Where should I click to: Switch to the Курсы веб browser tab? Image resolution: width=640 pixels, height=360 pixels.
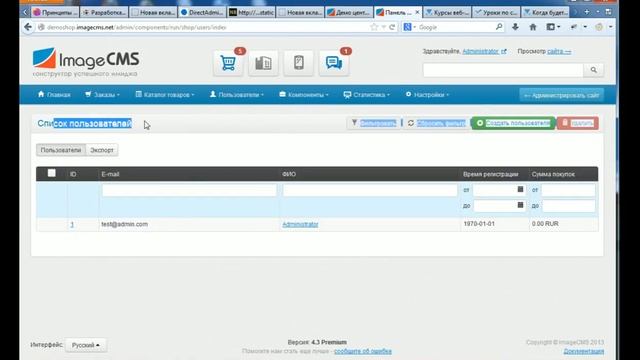coord(447,12)
